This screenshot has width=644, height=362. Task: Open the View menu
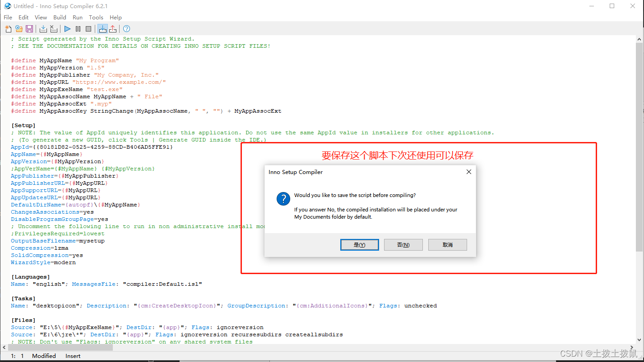(x=41, y=17)
